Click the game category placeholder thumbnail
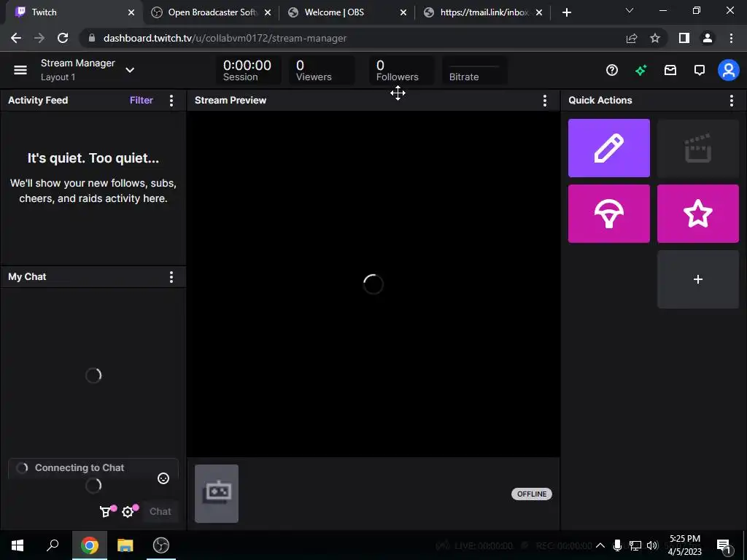This screenshot has width=747, height=560. tap(217, 494)
